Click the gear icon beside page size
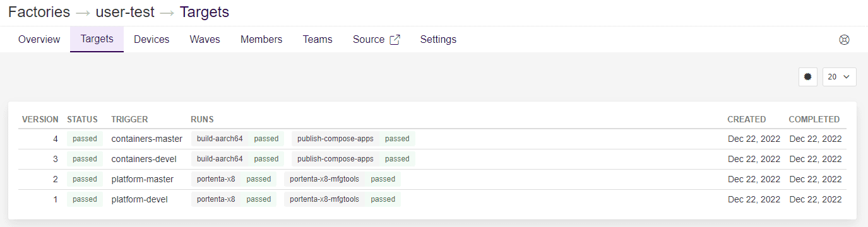 [x=807, y=76]
